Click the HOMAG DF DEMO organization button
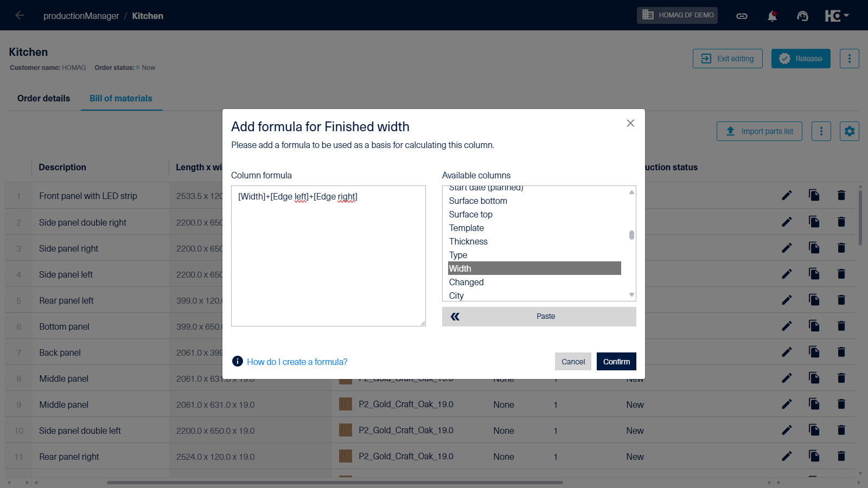868x488 pixels. (677, 15)
